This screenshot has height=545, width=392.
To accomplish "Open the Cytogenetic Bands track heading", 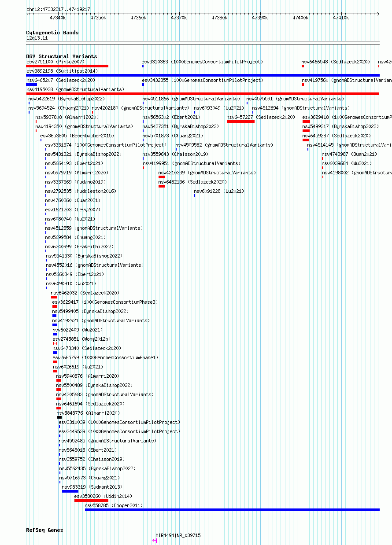I will coord(52,33).
